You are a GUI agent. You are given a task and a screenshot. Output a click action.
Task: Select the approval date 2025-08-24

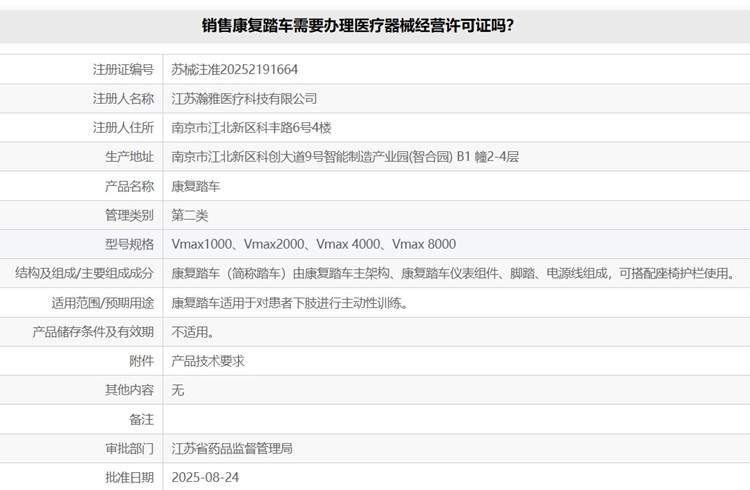(205, 477)
